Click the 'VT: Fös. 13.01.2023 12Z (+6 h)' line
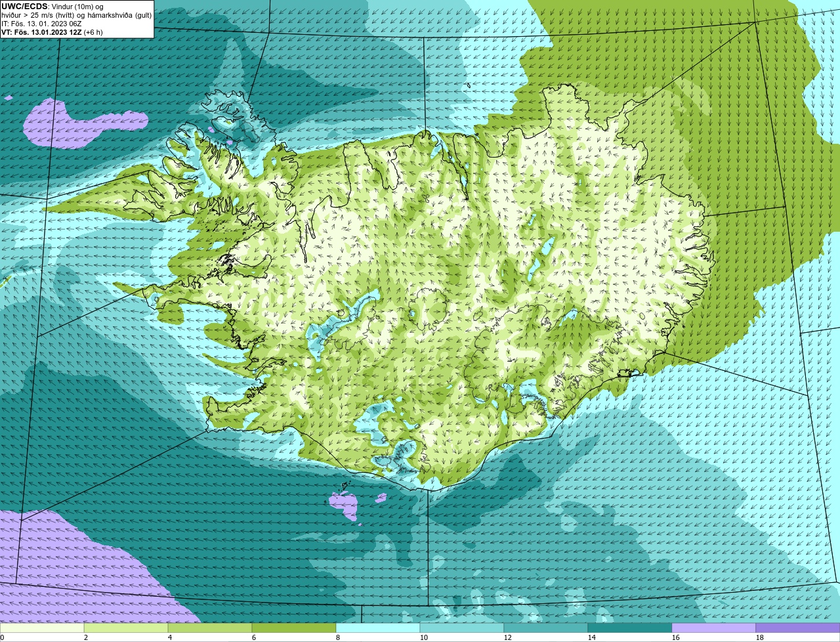The width and height of the screenshot is (840, 642). point(52,32)
